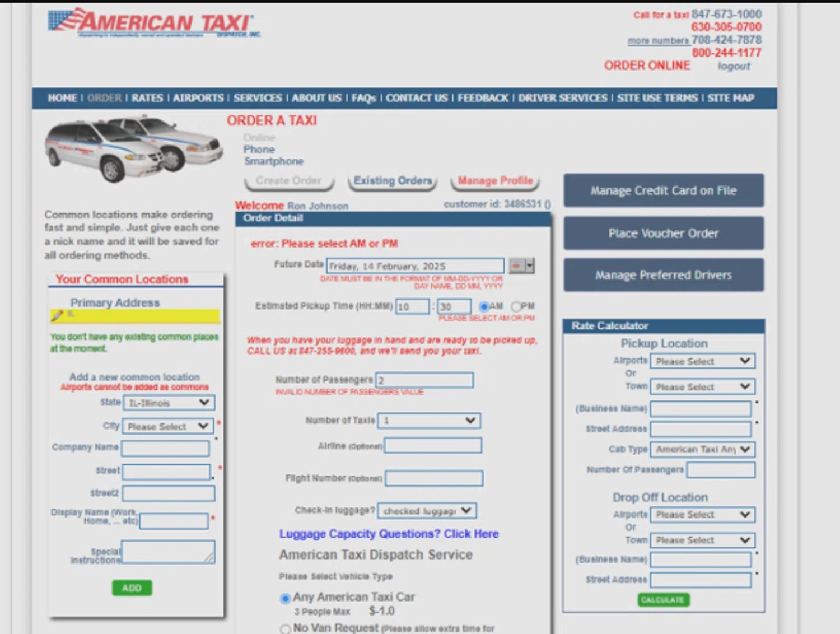Click the Flight Number optional field

(x=434, y=478)
